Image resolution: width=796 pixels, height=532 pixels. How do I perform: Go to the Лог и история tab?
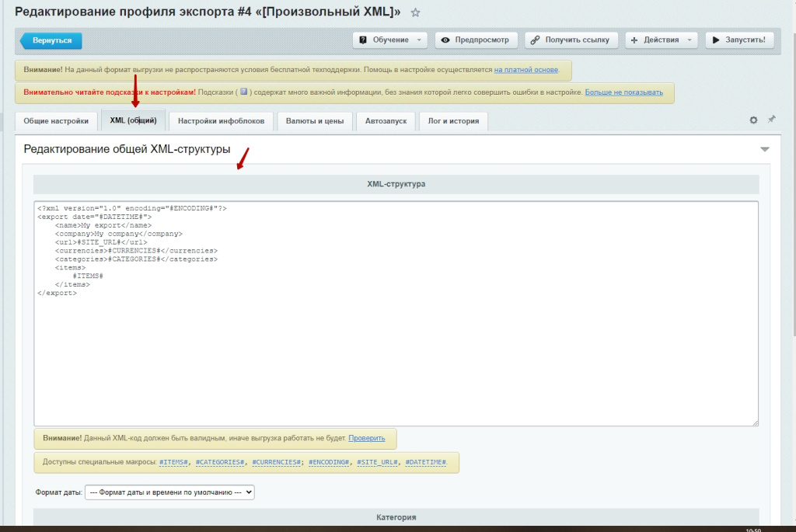click(453, 121)
